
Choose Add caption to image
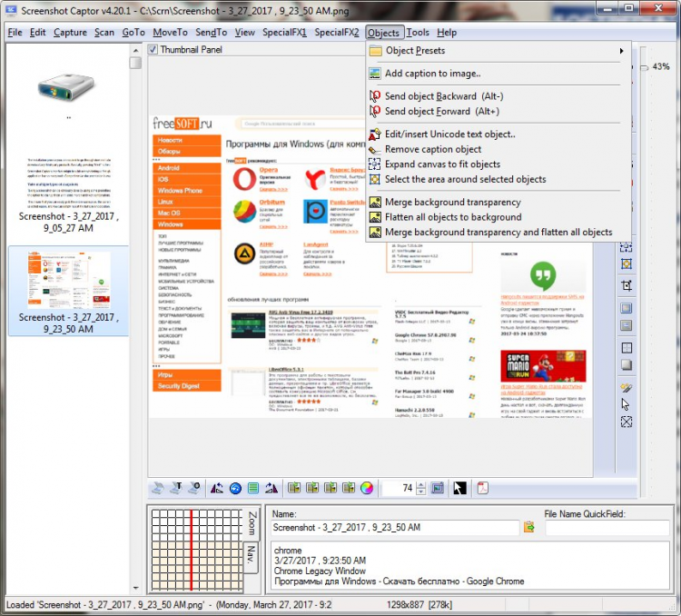tap(498, 74)
